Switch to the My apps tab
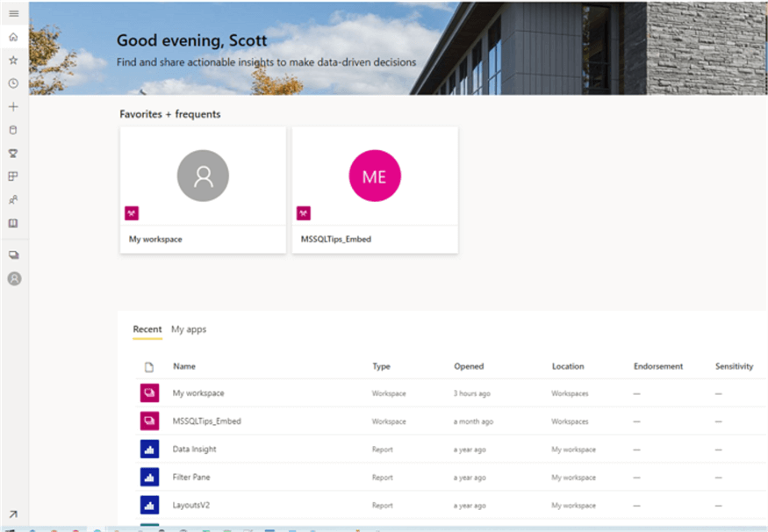768x532 pixels. click(189, 329)
